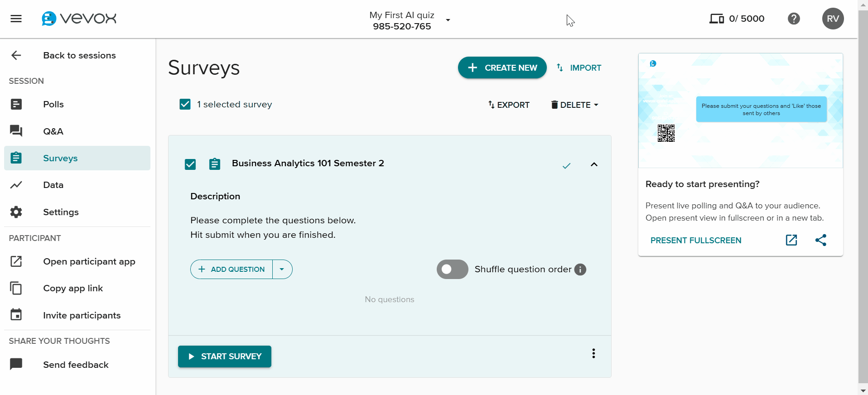Click the IMPORT button

579,67
